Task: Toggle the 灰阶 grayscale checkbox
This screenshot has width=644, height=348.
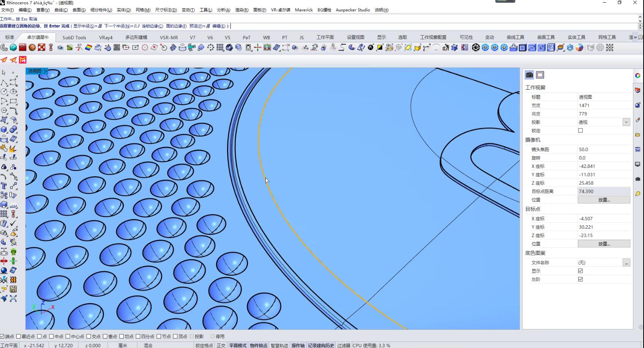Action: (581, 279)
